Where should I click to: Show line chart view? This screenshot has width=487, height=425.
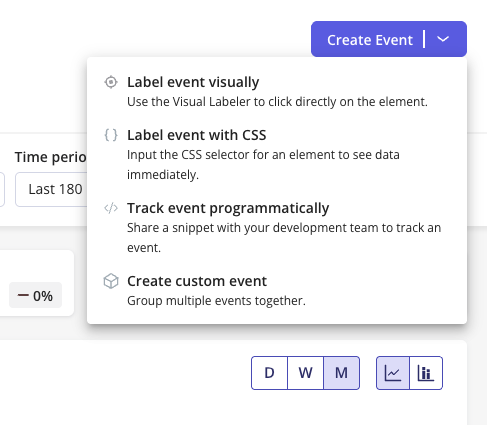pos(393,373)
